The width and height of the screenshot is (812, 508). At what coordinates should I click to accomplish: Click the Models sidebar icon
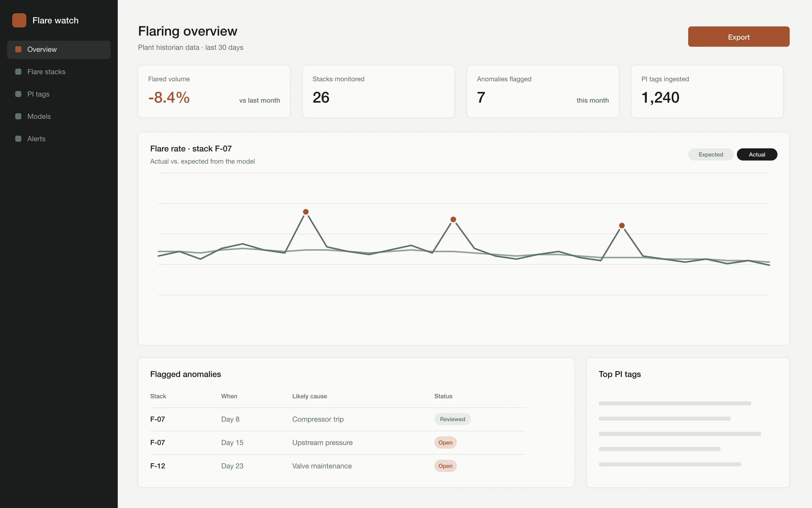point(19,116)
